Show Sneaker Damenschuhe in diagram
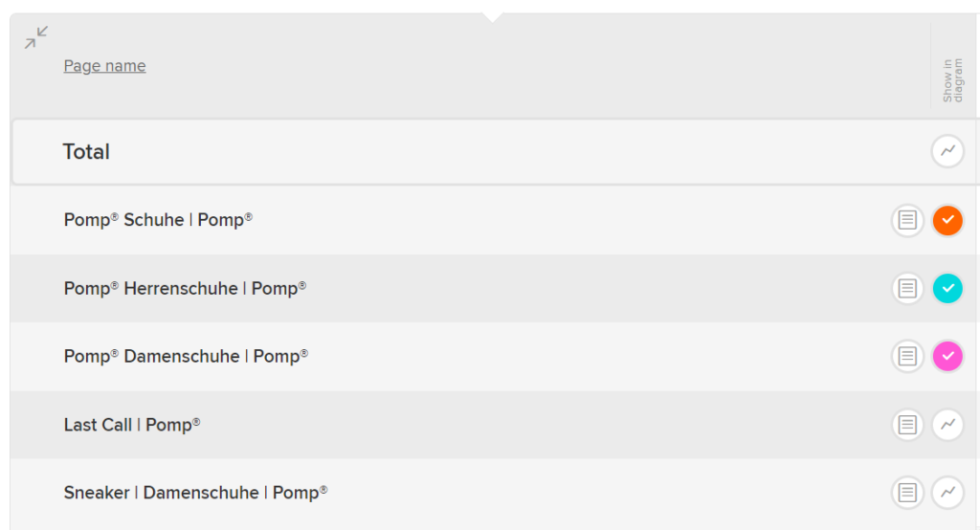The image size is (980, 530). 947,493
